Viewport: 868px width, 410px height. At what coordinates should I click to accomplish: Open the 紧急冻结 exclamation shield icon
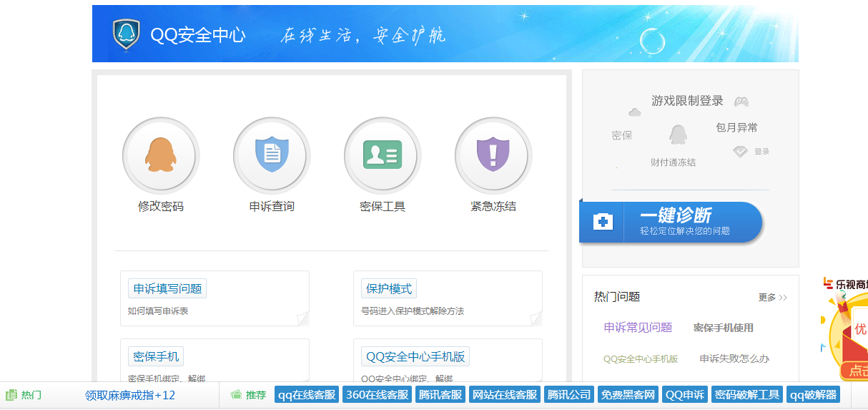pos(493,155)
